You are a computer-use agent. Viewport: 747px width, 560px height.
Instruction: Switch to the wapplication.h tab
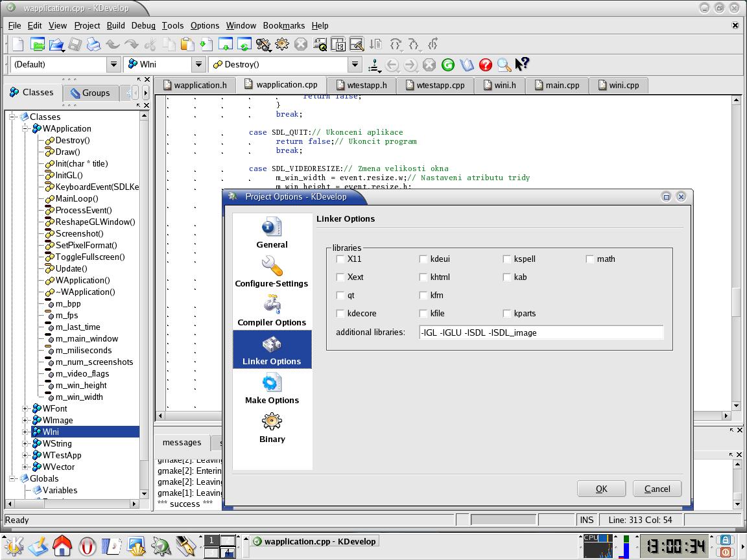click(x=195, y=86)
